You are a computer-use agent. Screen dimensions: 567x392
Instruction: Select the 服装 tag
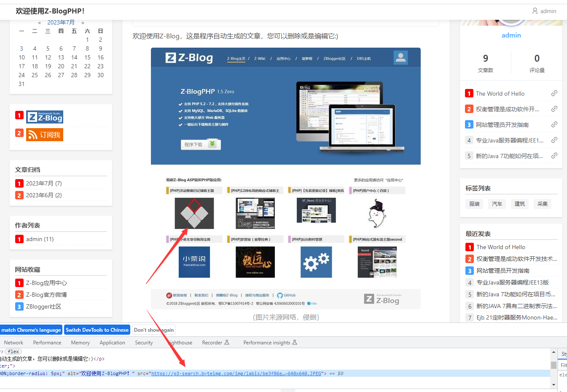click(475, 204)
